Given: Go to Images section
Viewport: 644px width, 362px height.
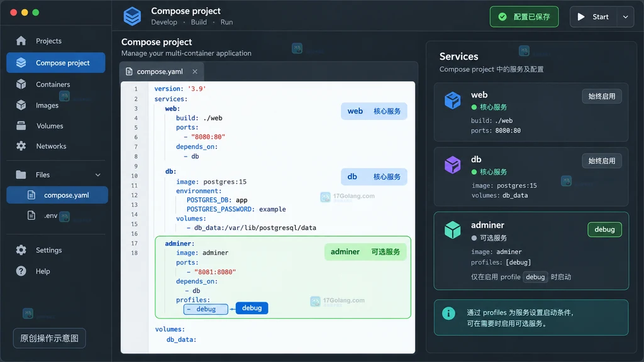Looking at the screenshot, I should (56, 105).
